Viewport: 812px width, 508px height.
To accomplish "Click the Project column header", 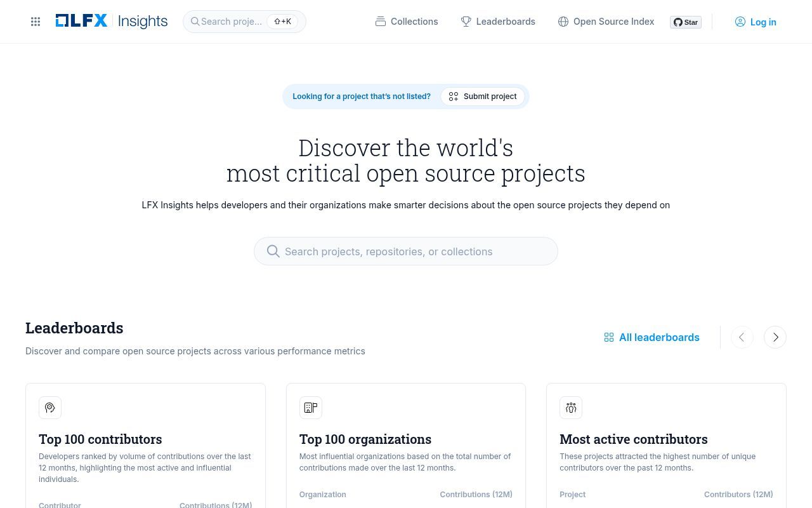I will [x=573, y=495].
